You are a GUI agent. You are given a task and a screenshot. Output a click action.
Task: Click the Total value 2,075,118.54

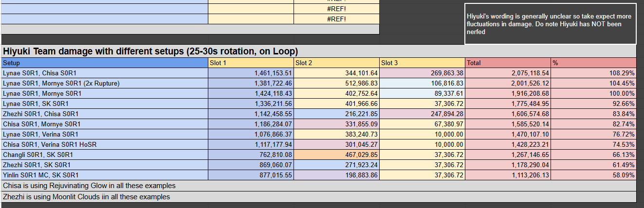(508, 73)
